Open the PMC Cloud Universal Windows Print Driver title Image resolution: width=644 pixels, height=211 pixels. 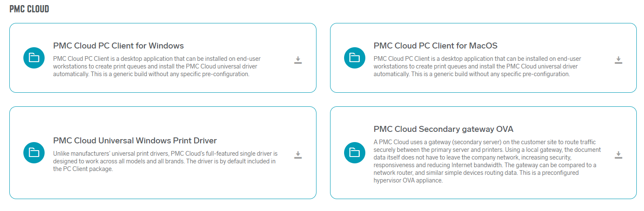pos(135,140)
